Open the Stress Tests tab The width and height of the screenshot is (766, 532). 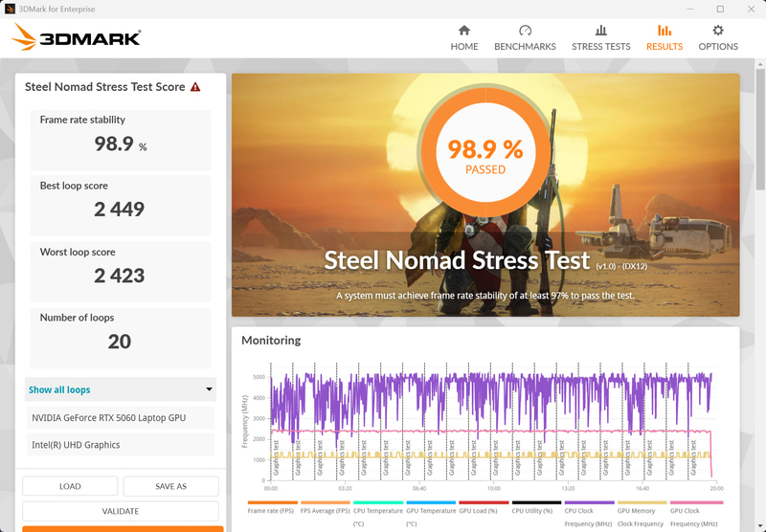tap(601, 38)
